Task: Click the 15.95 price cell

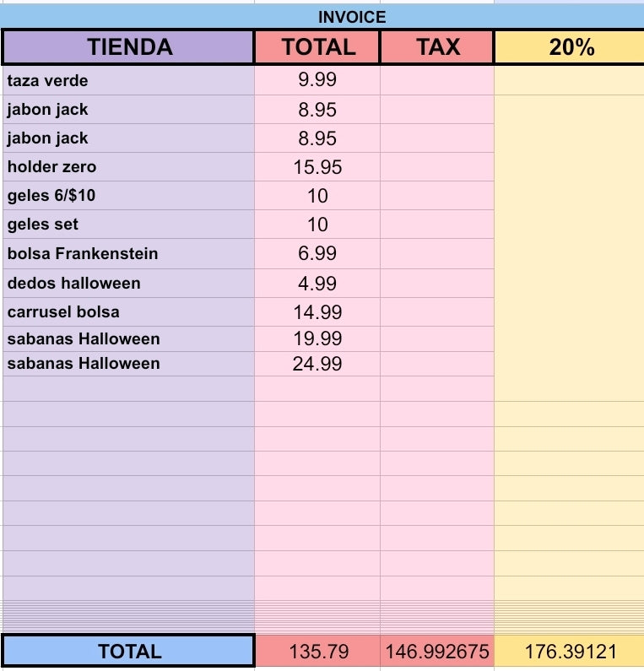Action: [x=317, y=167]
